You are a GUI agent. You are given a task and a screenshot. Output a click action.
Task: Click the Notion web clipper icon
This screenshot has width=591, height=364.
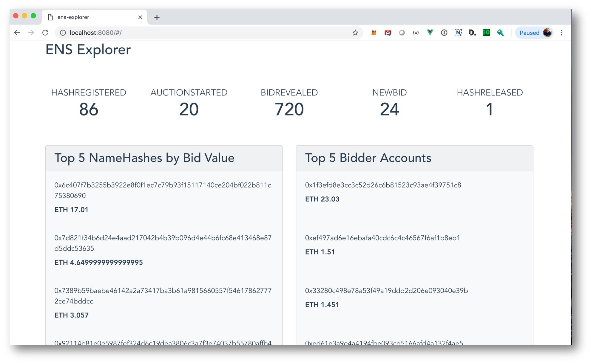pos(458,33)
